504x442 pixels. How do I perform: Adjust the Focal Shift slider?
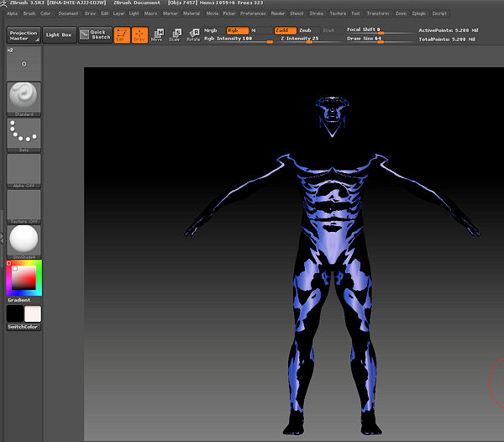click(x=380, y=30)
